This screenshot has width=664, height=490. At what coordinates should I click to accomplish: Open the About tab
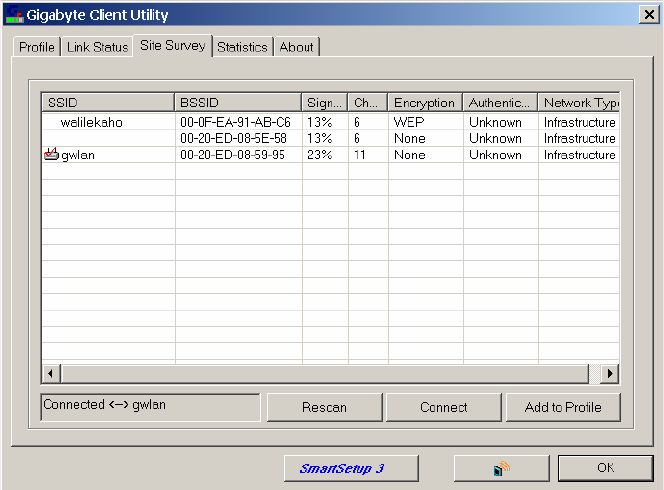296,47
